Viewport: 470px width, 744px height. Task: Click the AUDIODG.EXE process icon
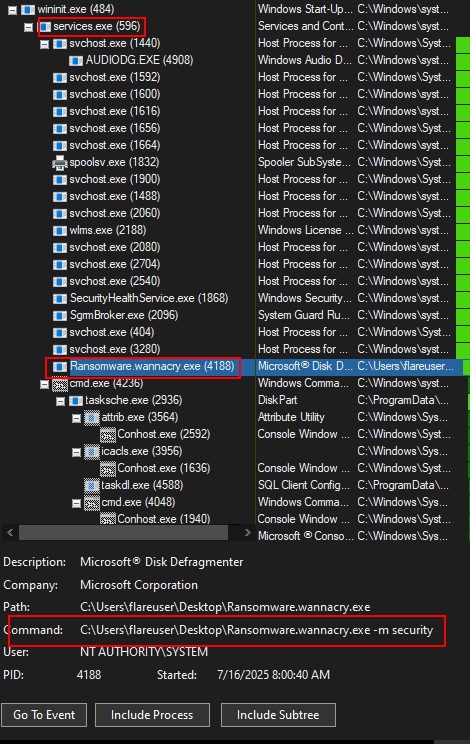(76, 61)
